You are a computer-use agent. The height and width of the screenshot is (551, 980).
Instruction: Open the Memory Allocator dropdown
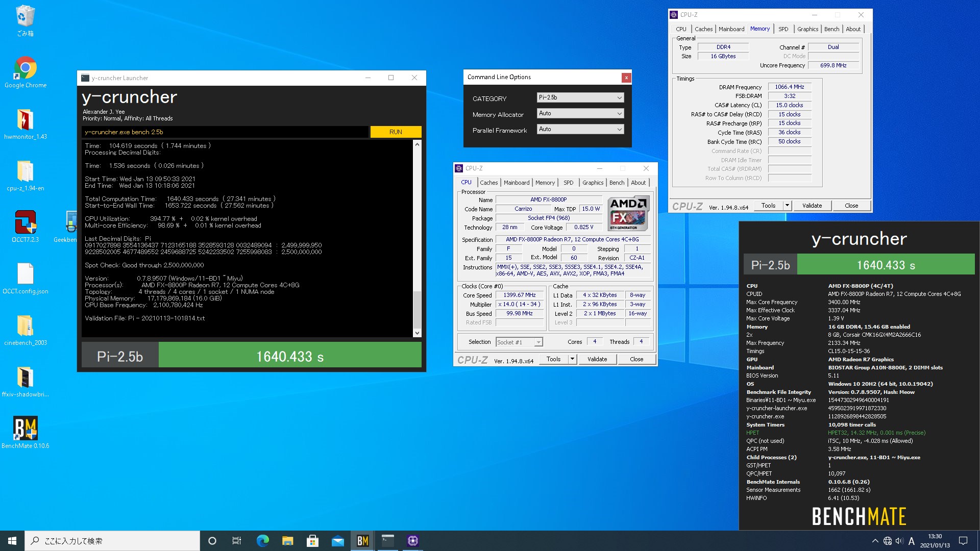click(580, 113)
